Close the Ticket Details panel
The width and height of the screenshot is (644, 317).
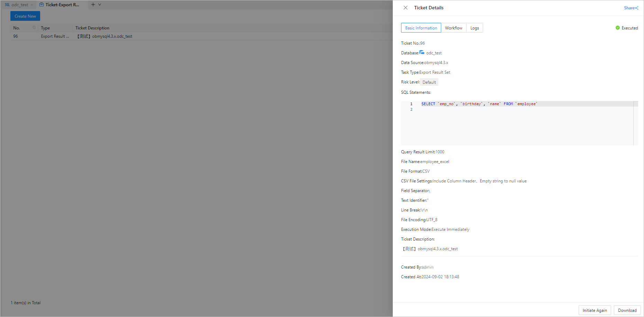click(x=406, y=8)
